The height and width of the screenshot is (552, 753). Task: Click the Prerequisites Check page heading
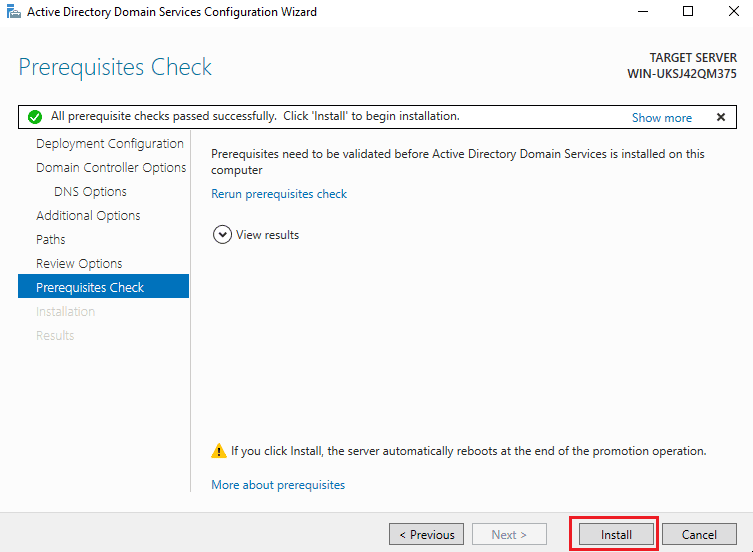click(115, 67)
